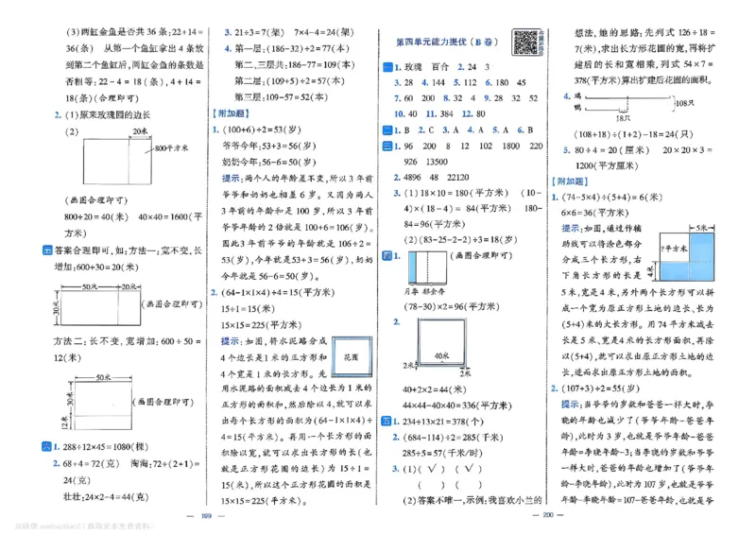Click the blue section marker before 1. B 2. C
Image resolution: width=756 pixels, height=535 pixels.
click(x=387, y=130)
